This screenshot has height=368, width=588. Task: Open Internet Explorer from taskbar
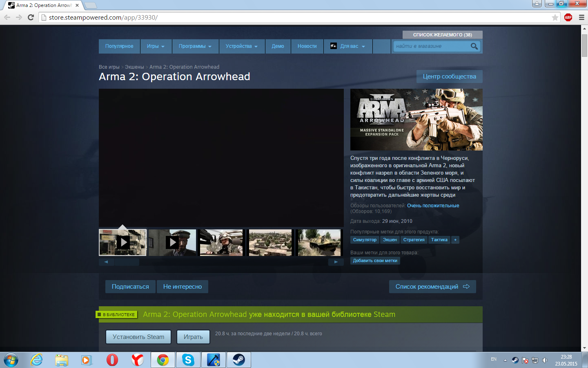(x=37, y=360)
